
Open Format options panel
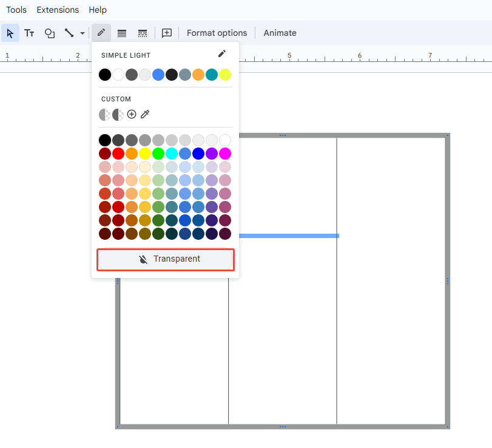pos(217,33)
